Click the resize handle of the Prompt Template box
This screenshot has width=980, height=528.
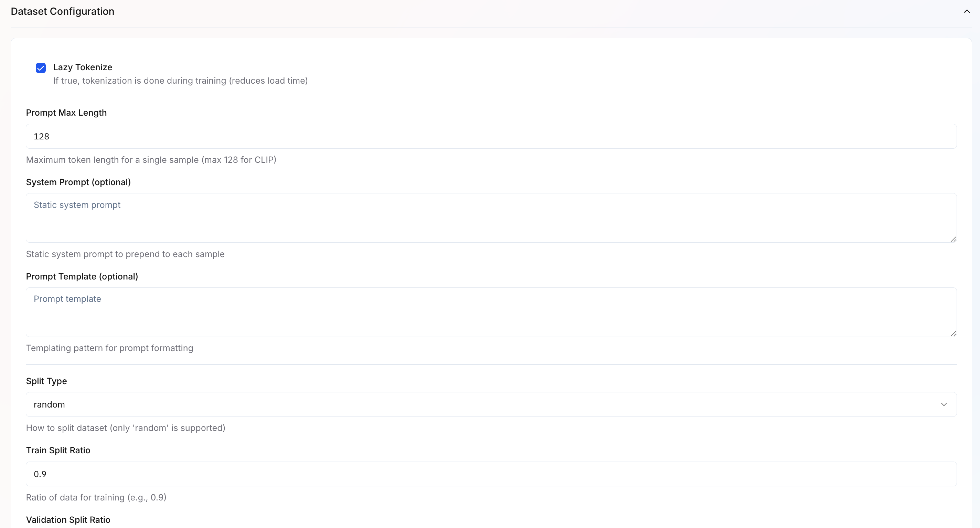(954, 334)
